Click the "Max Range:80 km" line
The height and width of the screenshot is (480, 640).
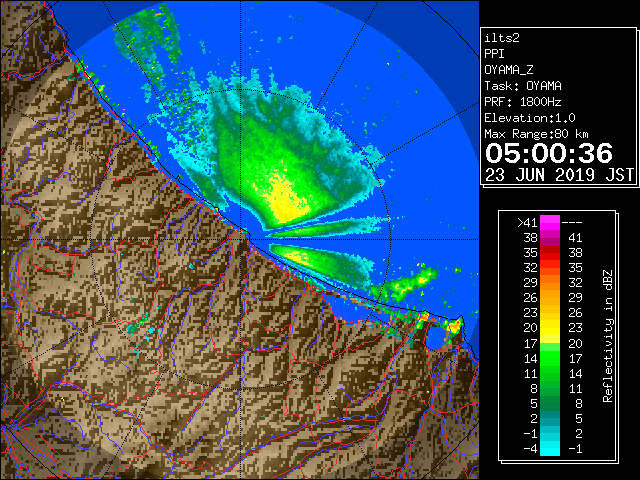pyautogui.click(x=536, y=134)
